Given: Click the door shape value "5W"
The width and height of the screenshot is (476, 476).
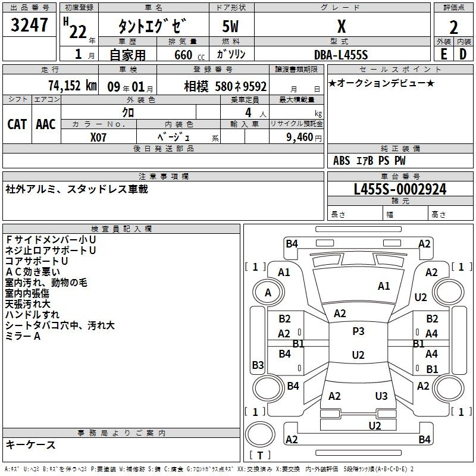Looking at the screenshot, I should (230, 26).
